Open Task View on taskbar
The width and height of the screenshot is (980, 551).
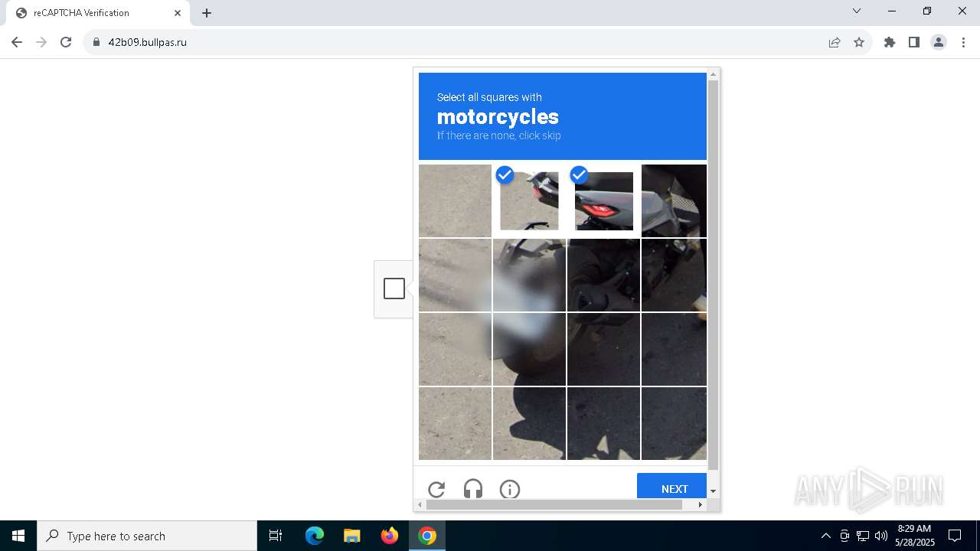[x=276, y=536]
